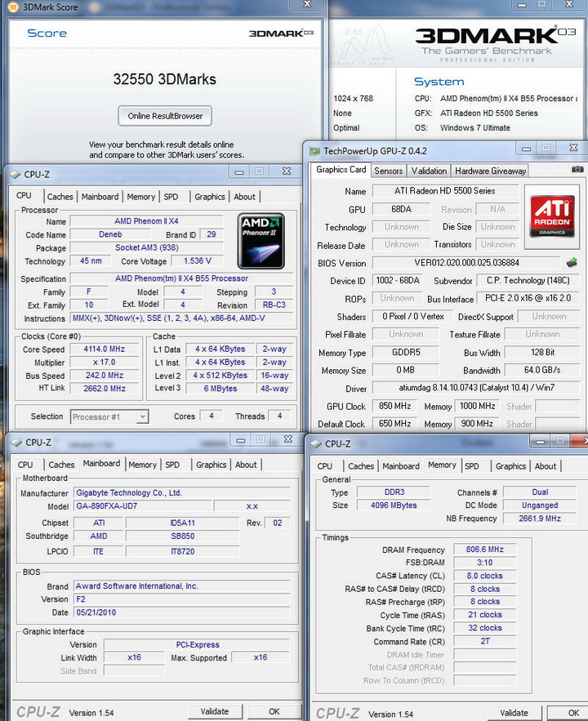This screenshot has width=588, height=721.
Task: Click the DRAM Frequency 806.6 MHz value
Action: (484, 550)
